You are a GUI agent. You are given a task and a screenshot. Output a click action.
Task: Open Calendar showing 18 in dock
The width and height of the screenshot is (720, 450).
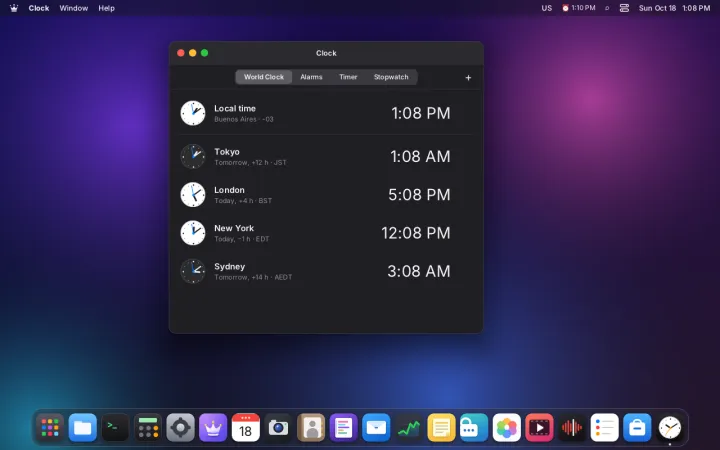246,428
